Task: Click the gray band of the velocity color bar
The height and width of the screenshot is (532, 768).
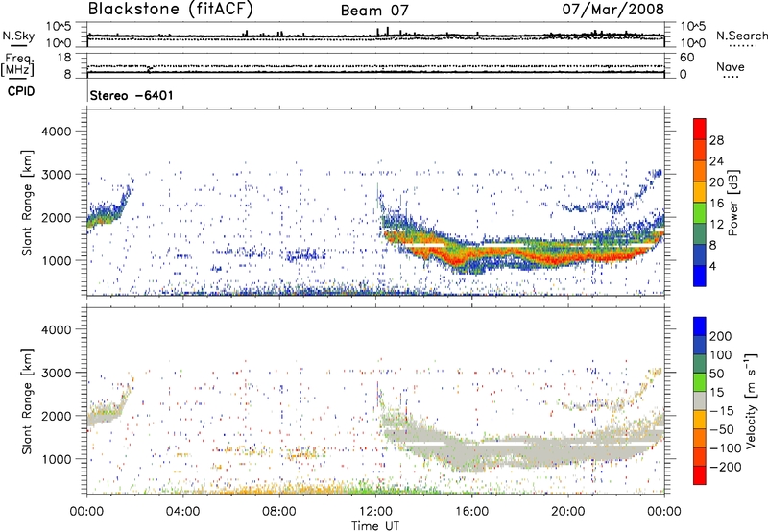Action: click(x=700, y=400)
